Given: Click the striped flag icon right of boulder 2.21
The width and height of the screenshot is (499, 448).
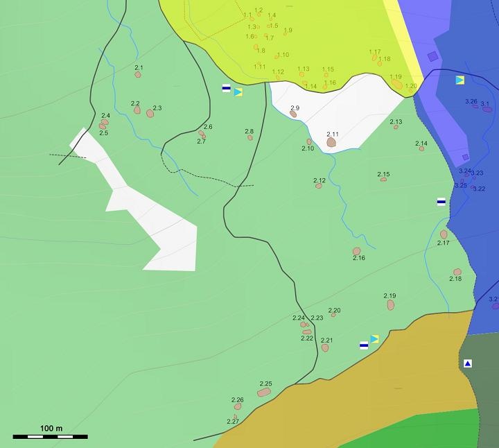Looking at the screenshot, I should click(x=364, y=345).
